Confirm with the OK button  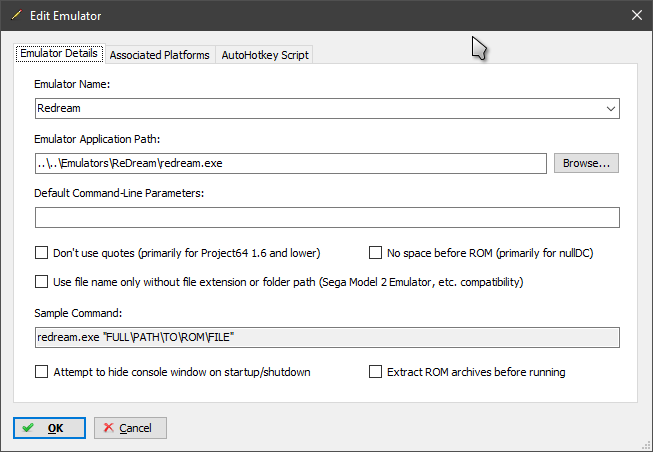tap(49, 428)
